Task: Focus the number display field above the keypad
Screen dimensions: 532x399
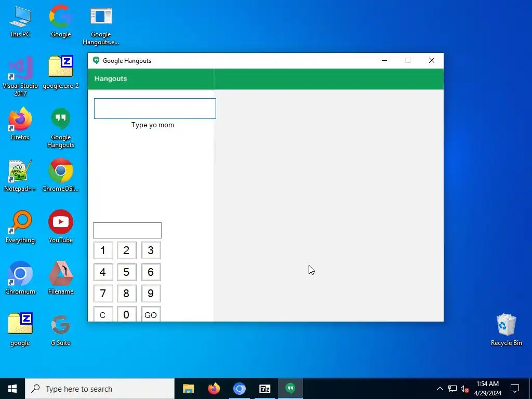Action: [x=127, y=230]
